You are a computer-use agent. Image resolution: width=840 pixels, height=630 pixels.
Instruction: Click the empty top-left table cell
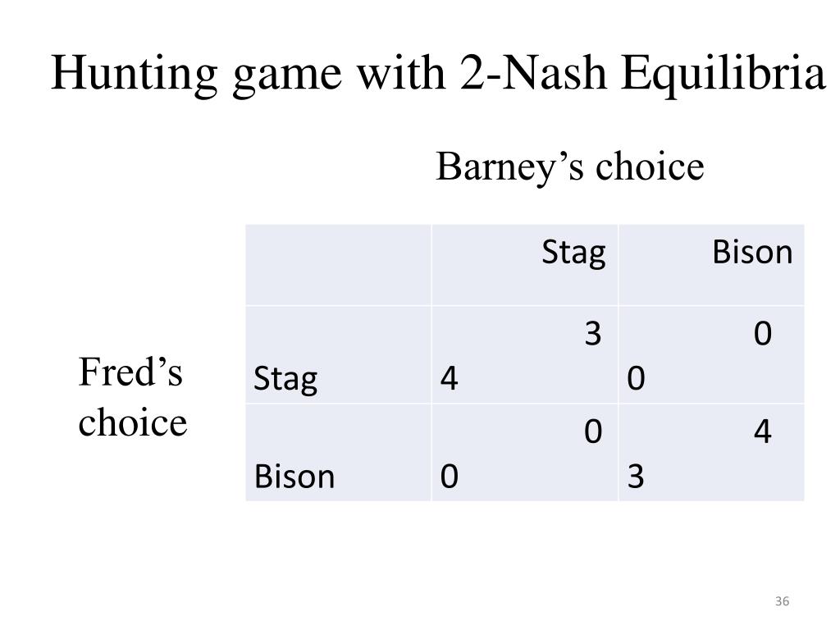click(339, 265)
